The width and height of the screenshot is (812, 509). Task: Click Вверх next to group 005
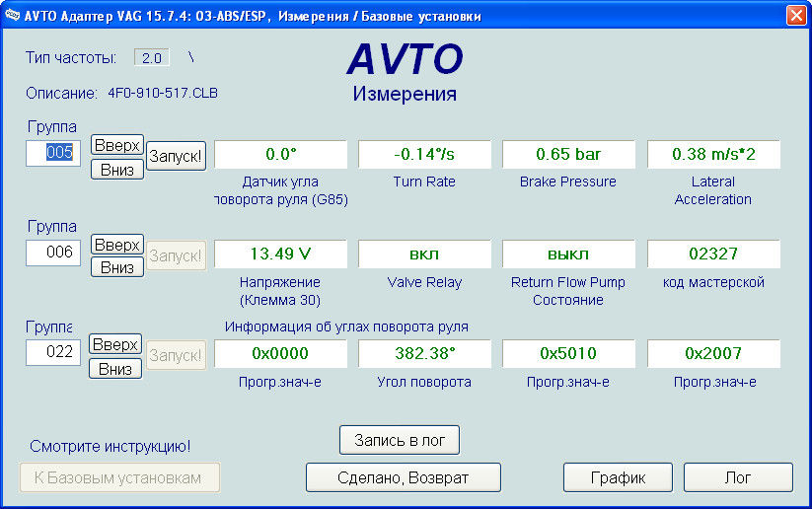117,145
